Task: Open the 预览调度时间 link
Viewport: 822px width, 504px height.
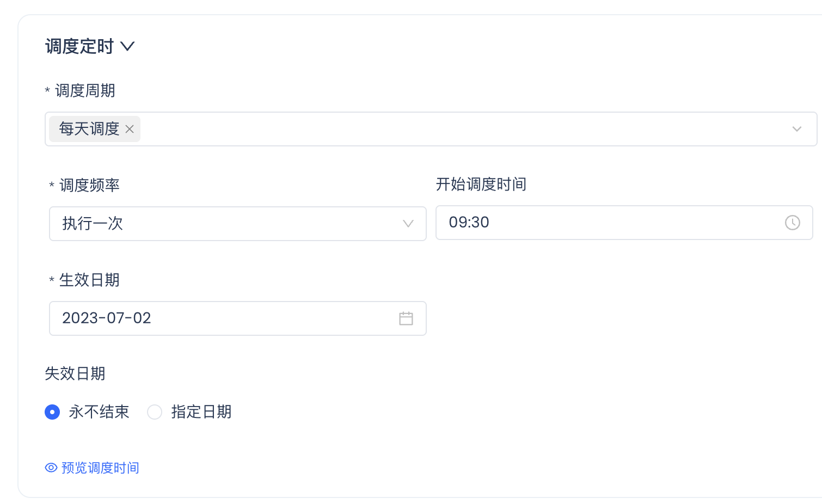Action: pyautogui.click(x=100, y=468)
